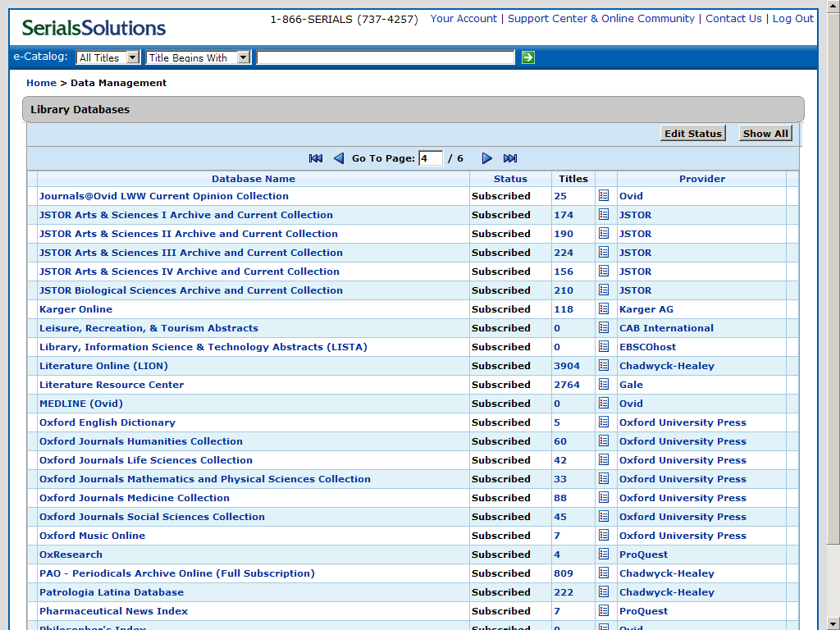Click the Log Out link
The image size is (840, 630).
[x=793, y=19]
